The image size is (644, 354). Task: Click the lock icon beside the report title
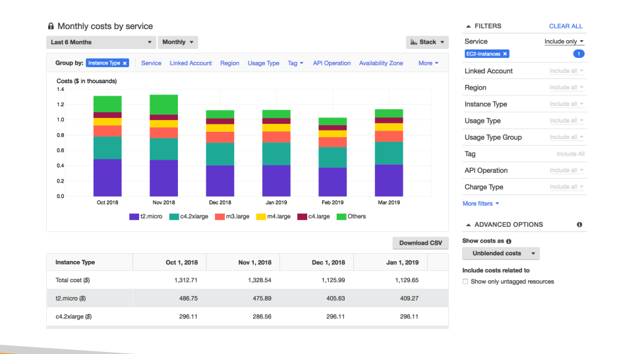click(51, 26)
